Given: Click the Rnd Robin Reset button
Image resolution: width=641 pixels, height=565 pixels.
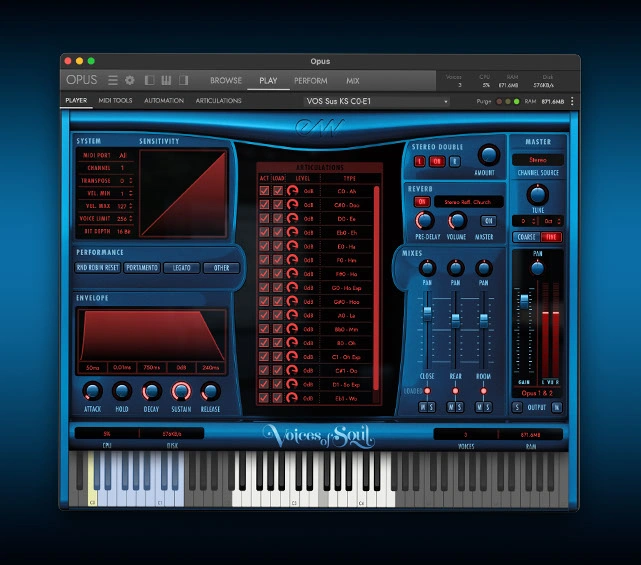Looking at the screenshot, I should coord(98,267).
